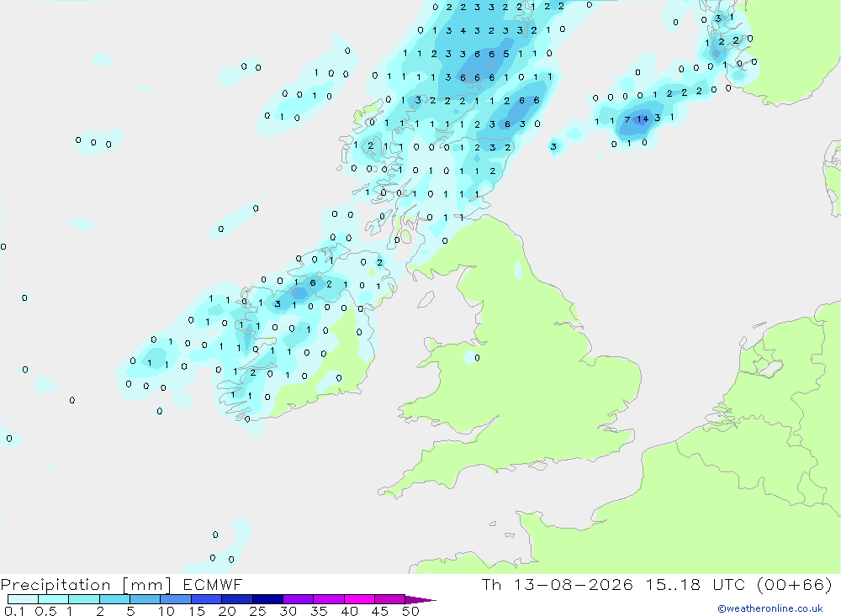Click the weatheronline.co.uk copyright link
This screenshot has height=616, width=841.
point(770,608)
